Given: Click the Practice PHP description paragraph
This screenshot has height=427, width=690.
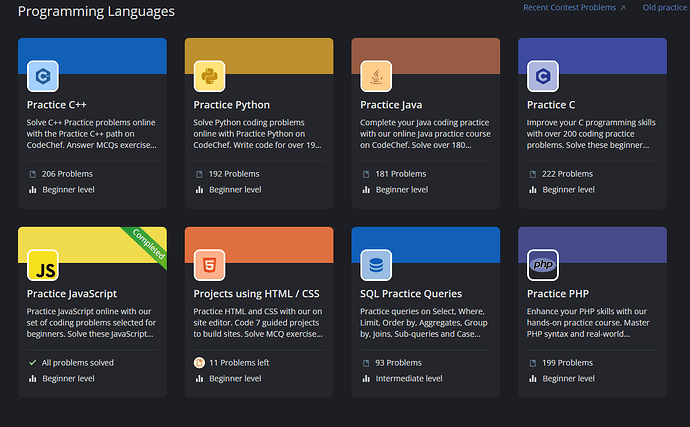Looking at the screenshot, I should (x=588, y=323).
